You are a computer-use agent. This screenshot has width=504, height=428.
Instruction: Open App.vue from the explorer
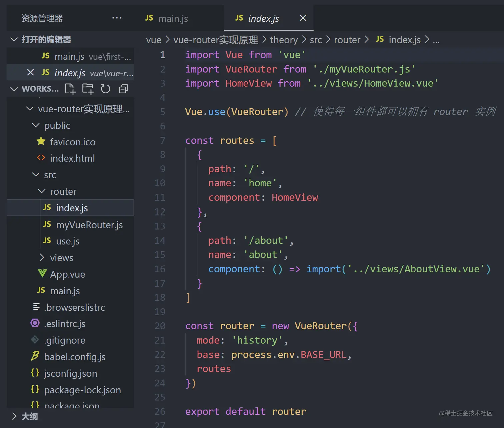(x=67, y=274)
